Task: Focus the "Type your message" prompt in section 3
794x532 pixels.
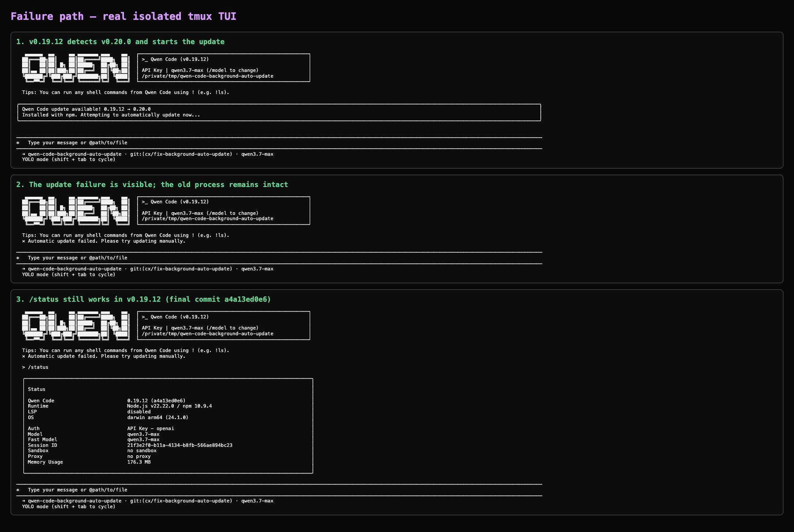Action: pyautogui.click(x=279, y=490)
